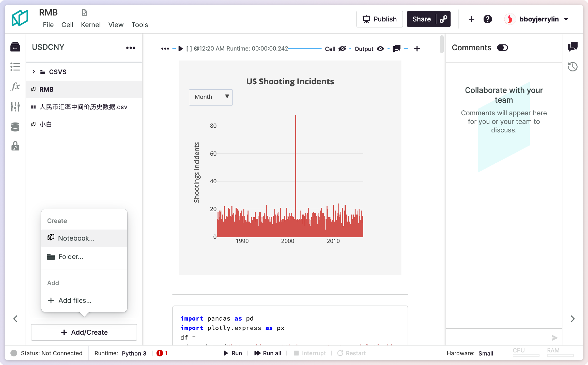The width and height of the screenshot is (588, 365).
Task: Toggle the Comments switch
Action: click(x=502, y=48)
